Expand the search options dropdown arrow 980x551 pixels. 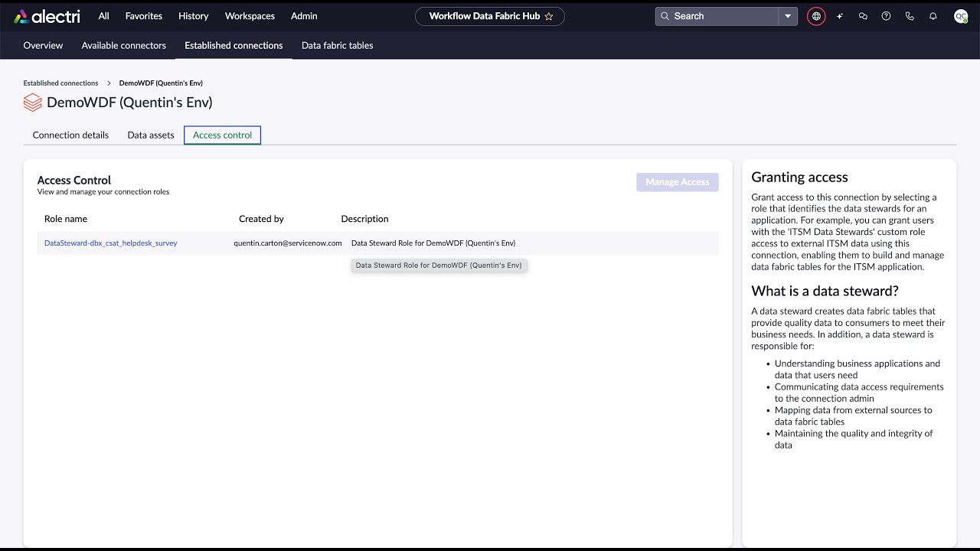pyautogui.click(x=788, y=16)
